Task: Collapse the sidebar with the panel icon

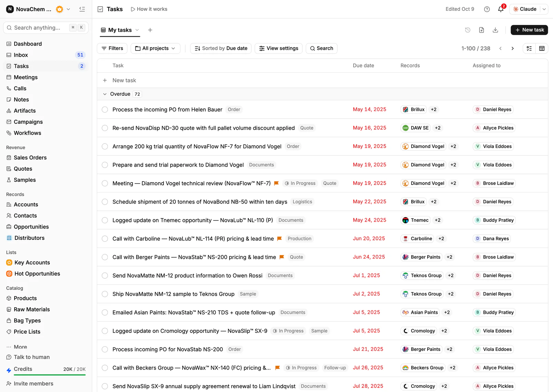Action: click(82, 9)
